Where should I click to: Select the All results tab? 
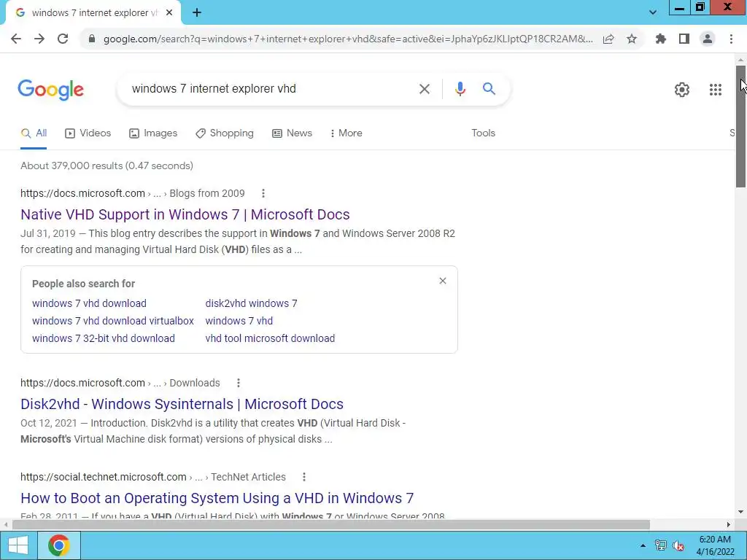pyautogui.click(x=34, y=133)
